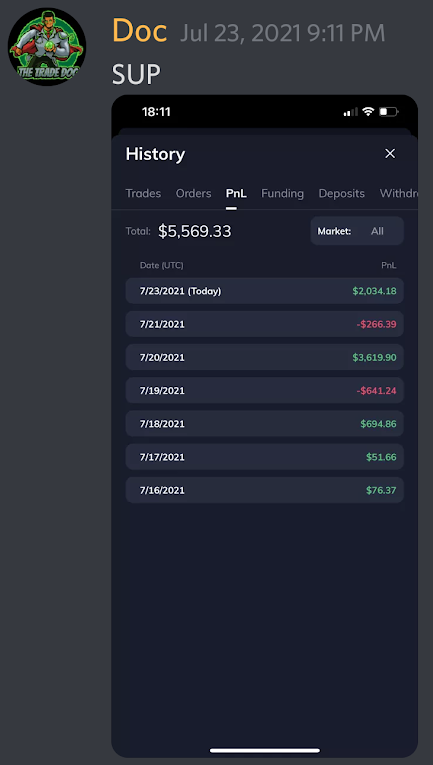This screenshot has height=765, width=433.
Task: Select the 7/16/2021 PnL row
Action: [265, 490]
